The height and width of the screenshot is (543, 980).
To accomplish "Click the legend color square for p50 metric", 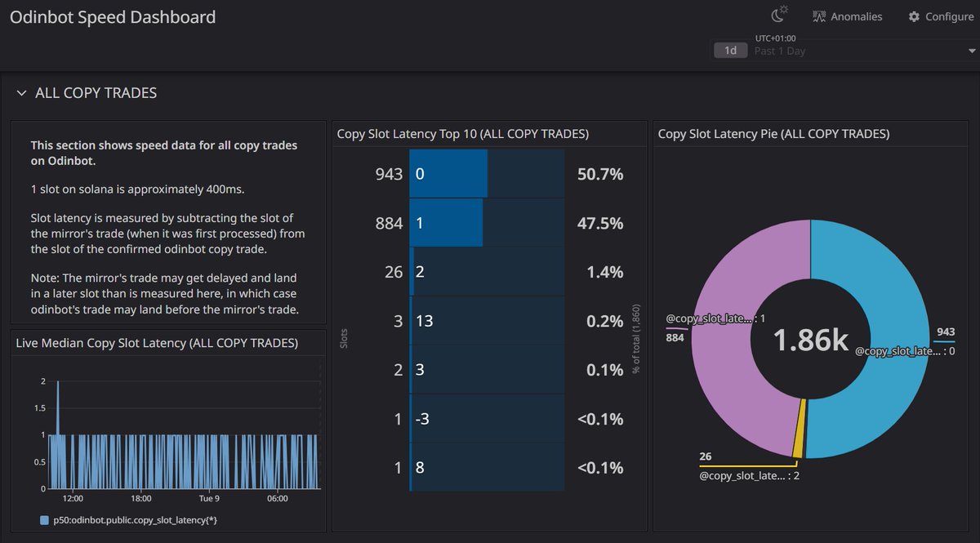I will (x=44, y=519).
